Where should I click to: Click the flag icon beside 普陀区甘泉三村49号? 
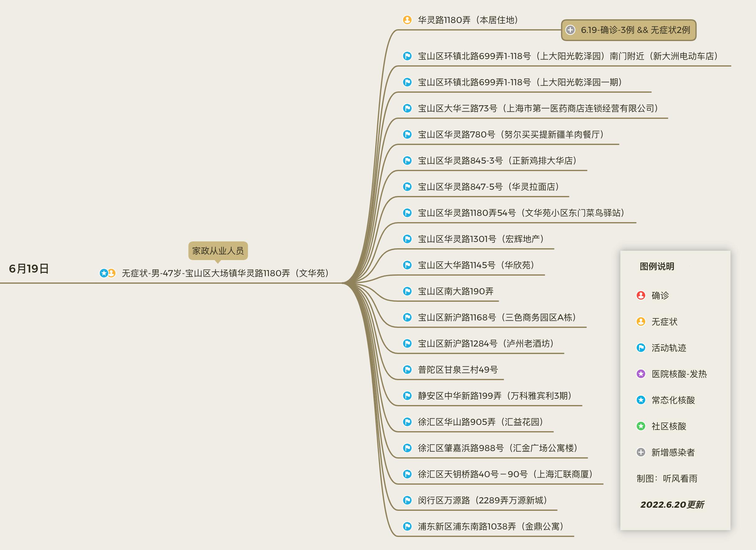point(407,370)
